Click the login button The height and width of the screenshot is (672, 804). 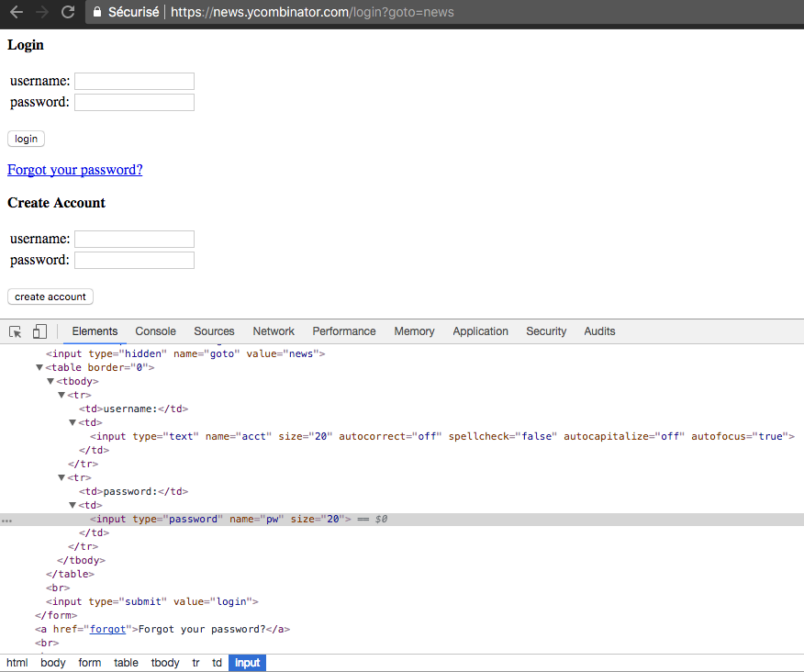pos(26,139)
